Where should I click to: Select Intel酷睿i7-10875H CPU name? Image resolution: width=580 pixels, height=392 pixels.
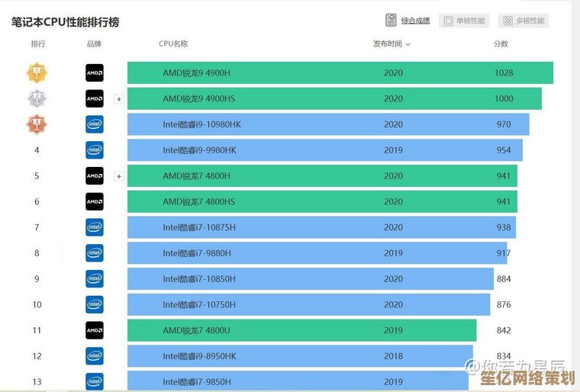tap(199, 227)
